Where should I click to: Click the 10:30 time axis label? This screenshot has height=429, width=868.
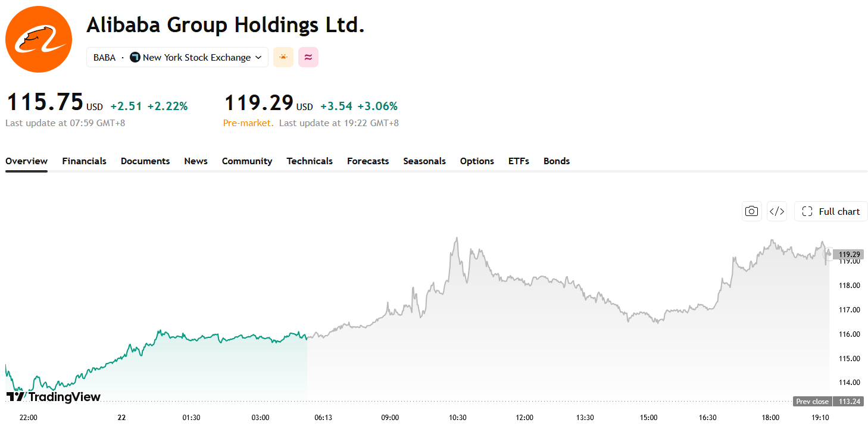[x=457, y=418]
